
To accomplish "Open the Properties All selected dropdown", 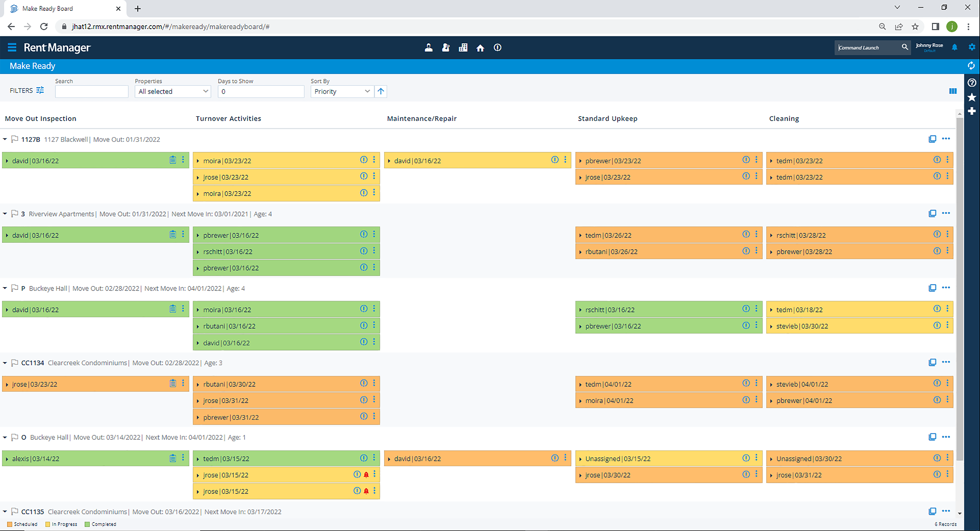I will (173, 91).
